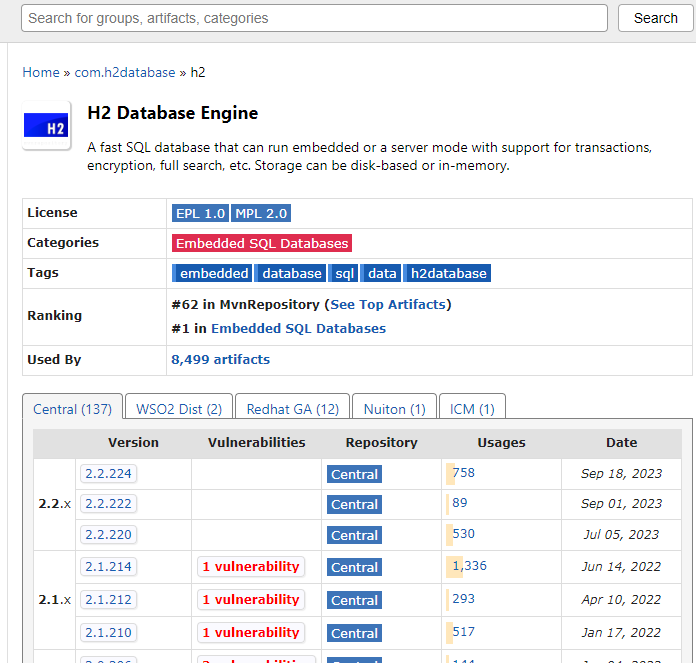696x663 pixels.
Task: Click Central repository badge for 2.2.222
Action: pos(354,505)
